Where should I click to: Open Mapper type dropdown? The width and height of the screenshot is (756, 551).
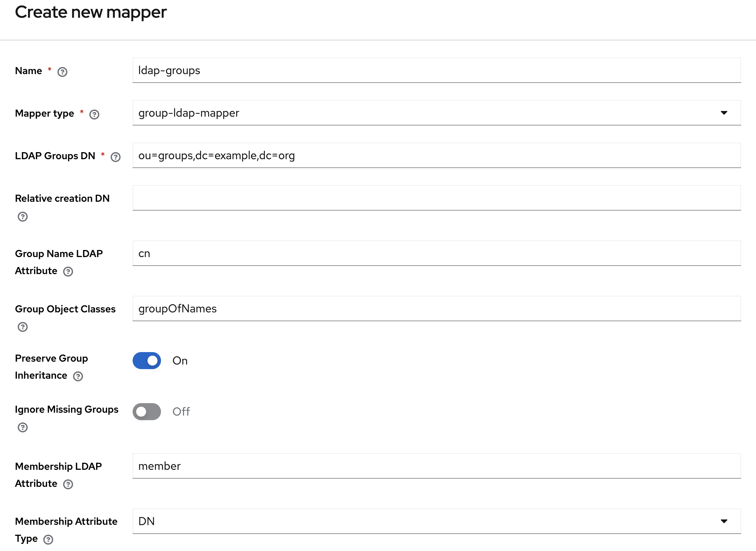[x=436, y=113]
